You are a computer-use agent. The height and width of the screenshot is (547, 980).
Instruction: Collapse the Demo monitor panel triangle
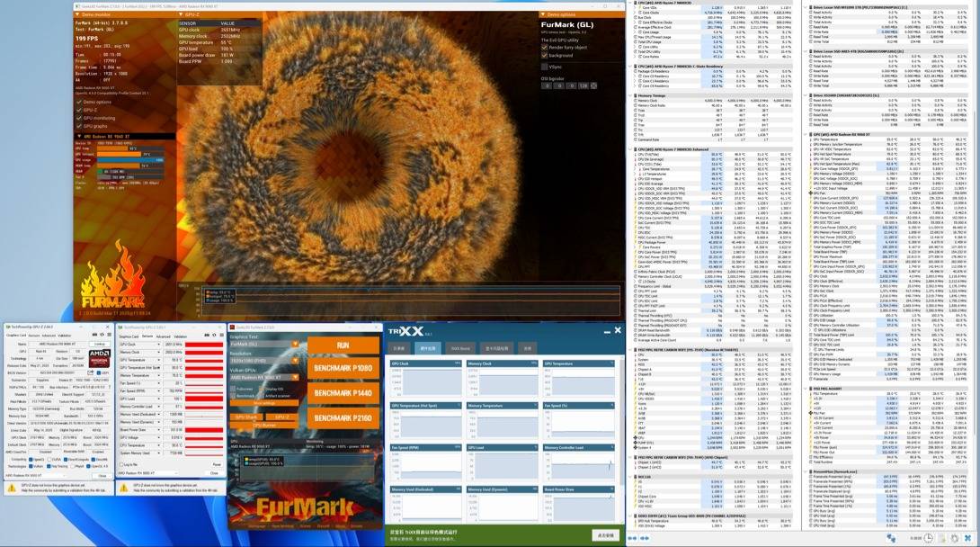click(x=78, y=14)
